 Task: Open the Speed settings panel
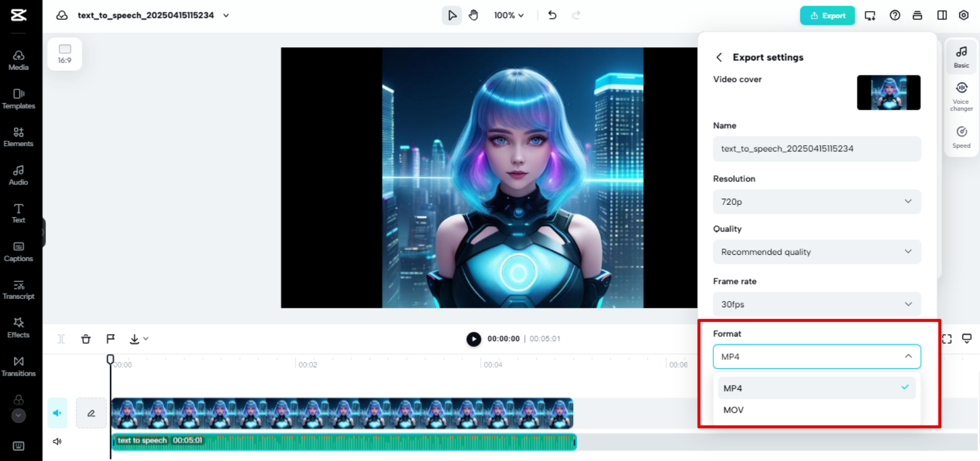coord(961,137)
